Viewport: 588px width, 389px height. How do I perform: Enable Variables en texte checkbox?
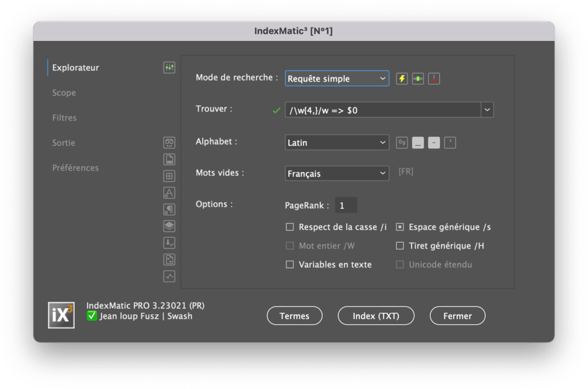[290, 264]
